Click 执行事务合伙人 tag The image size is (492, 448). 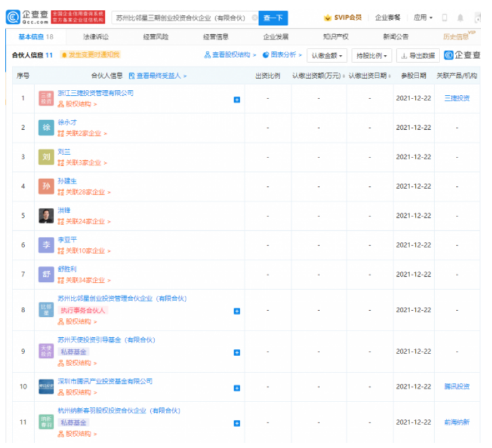point(83,311)
